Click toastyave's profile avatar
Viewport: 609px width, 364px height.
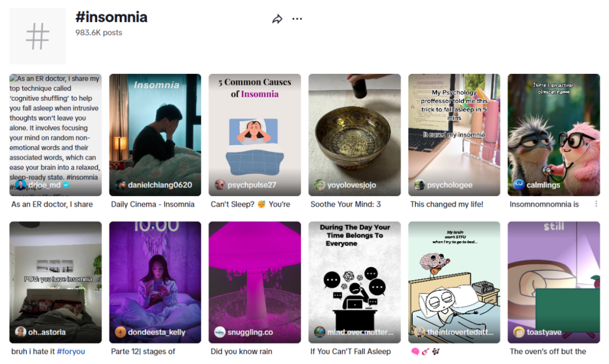tap(519, 332)
